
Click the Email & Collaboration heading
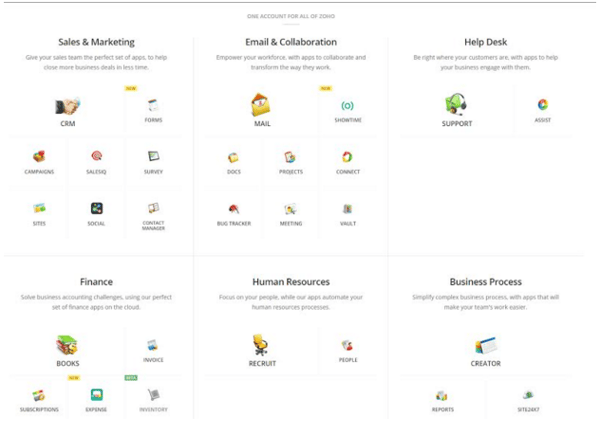coord(291,42)
